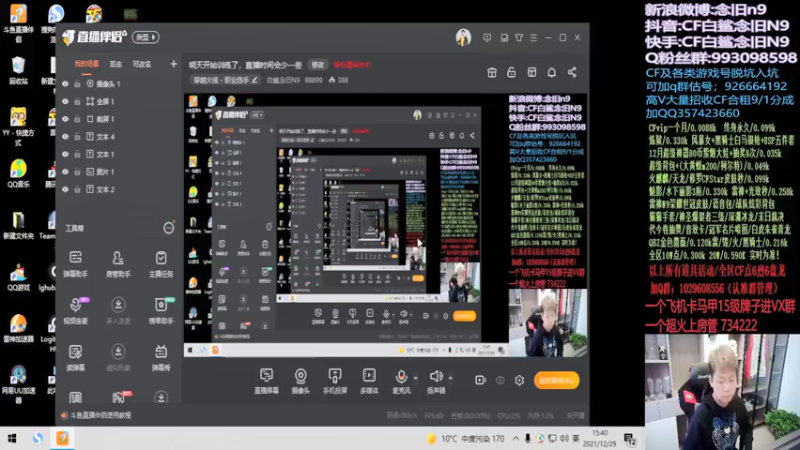Switch to the 我的场景 tab

(x=87, y=64)
